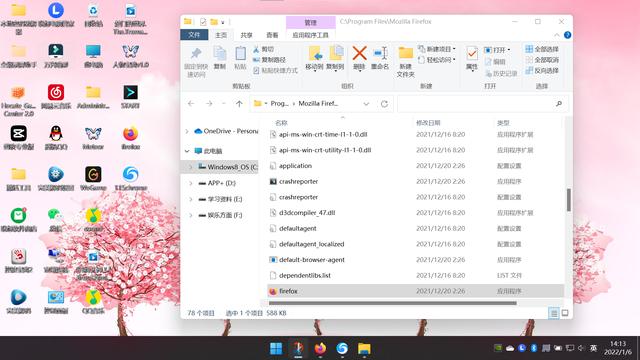Image resolution: width=640 pixels, height=360 pixels.
Task: Open Firefox from the taskbar
Action: [320, 348]
